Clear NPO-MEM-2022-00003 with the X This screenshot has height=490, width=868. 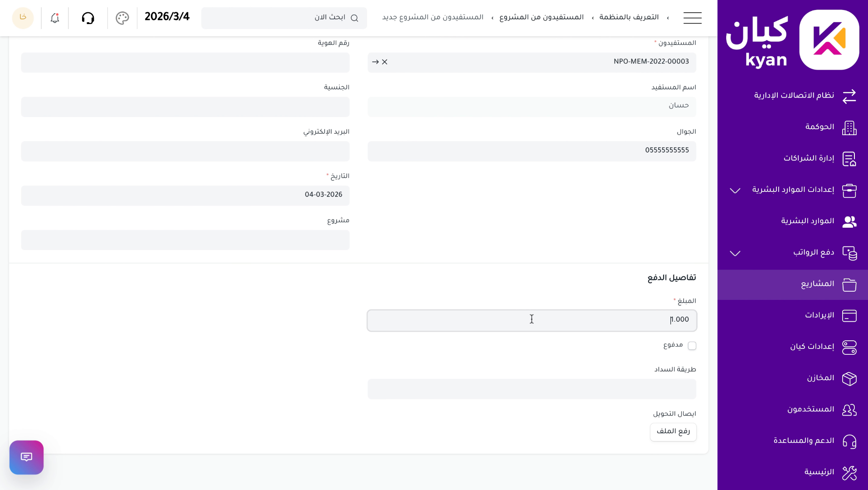(x=385, y=62)
